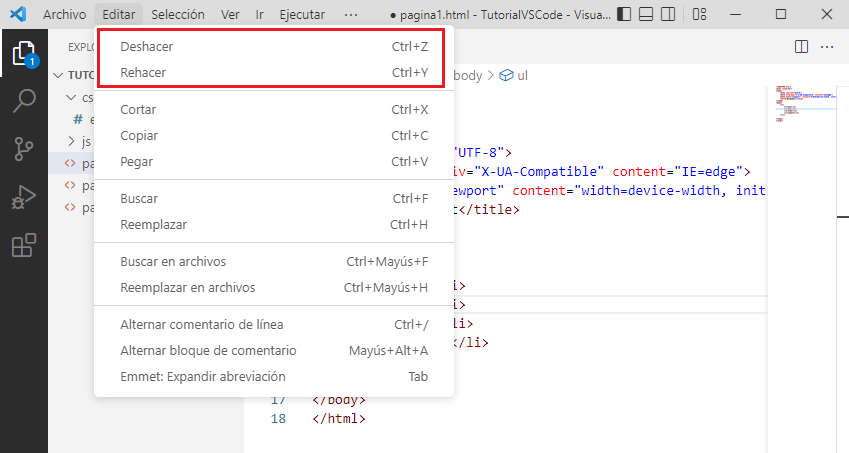This screenshot has width=849, height=453.
Task: Open the Run and Debug view icon
Action: (x=24, y=197)
